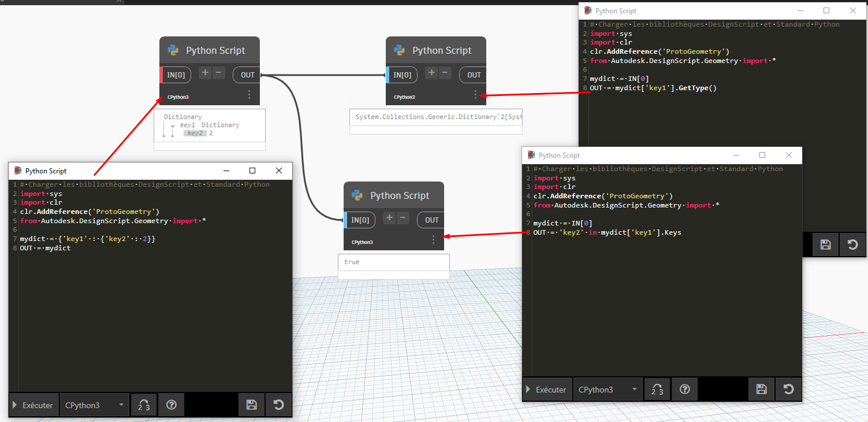
Task: Click the engine reset '2 3' icon
Action: point(143,405)
